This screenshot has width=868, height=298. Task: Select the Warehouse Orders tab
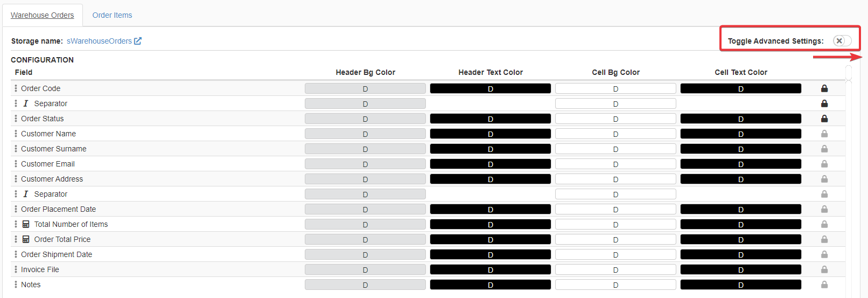(x=43, y=15)
